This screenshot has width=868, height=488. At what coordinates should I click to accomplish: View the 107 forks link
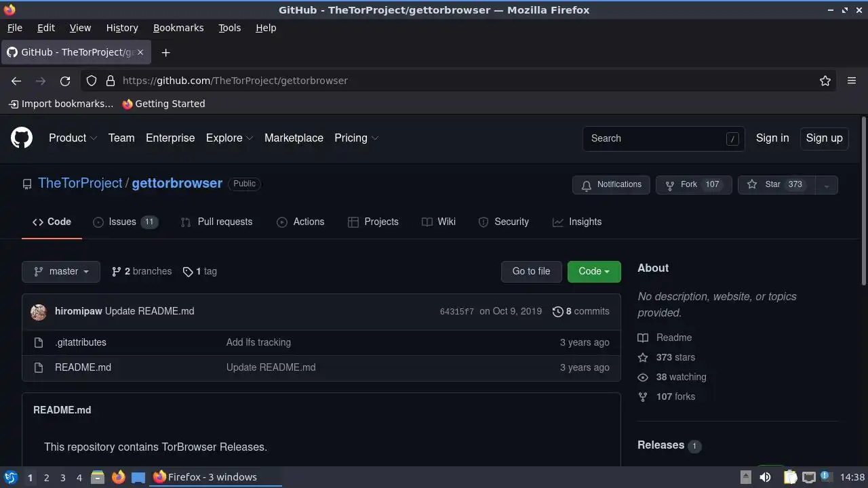tap(667, 396)
